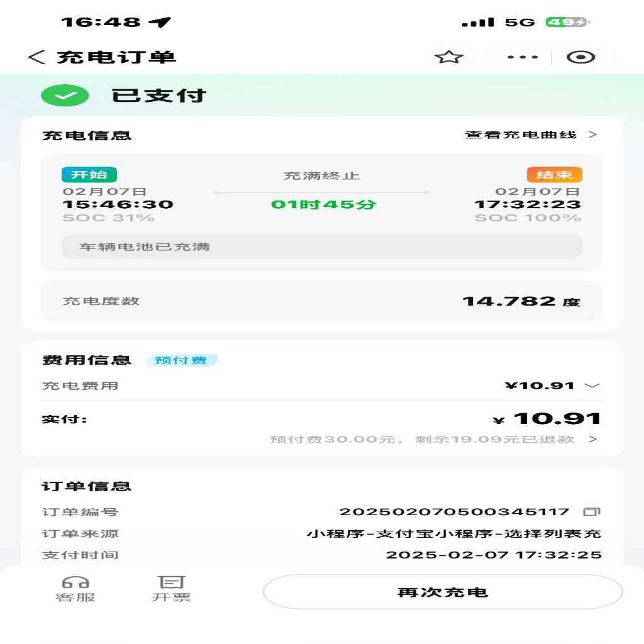This screenshot has height=644, width=644.
Task: Close mini program via circle target icon
Action: 580,57
